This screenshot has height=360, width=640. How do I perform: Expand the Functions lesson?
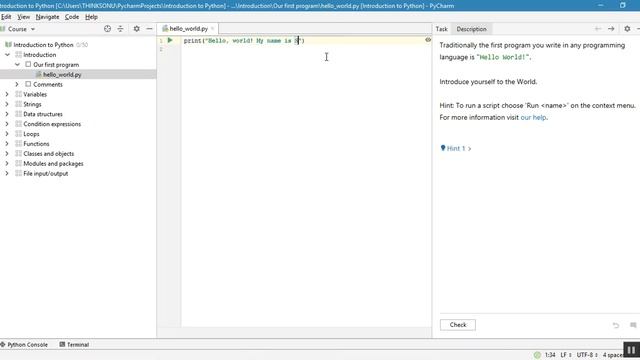7,144
